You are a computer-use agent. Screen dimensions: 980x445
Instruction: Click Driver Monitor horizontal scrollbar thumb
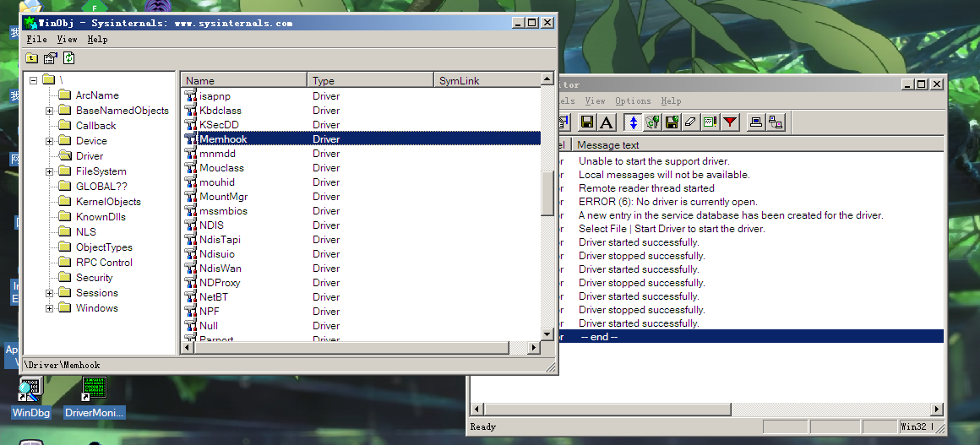(607, 410)
